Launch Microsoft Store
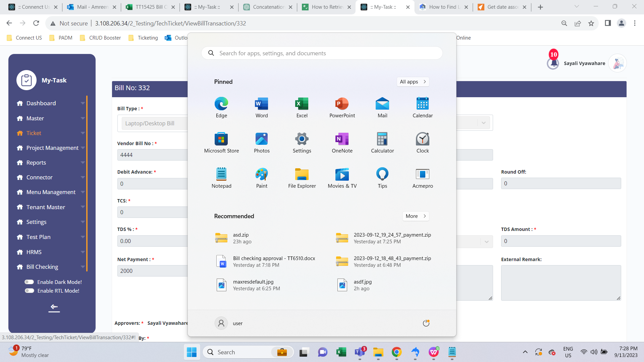Viewport: 644px width, 362px height. [221, 142]
